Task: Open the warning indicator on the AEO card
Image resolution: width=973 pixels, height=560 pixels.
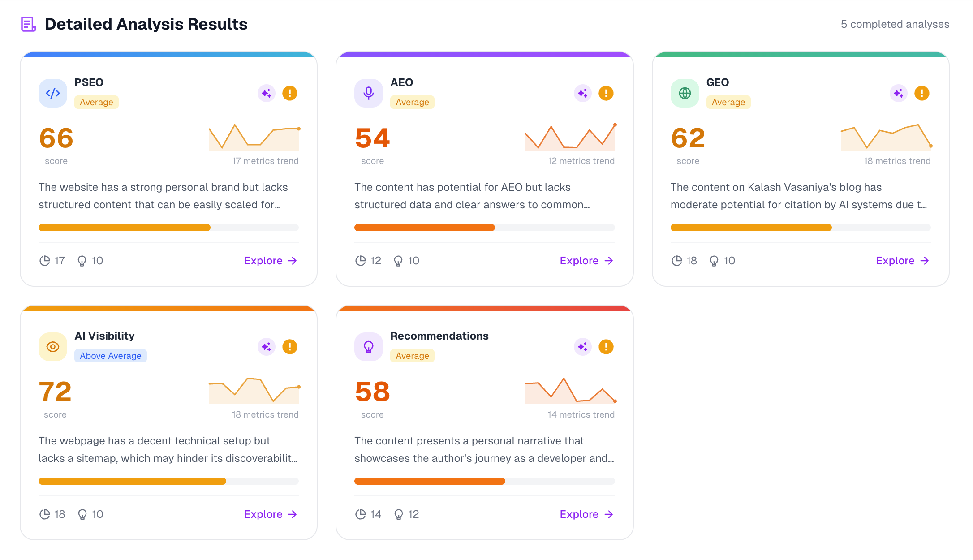Action: tap(606, 93)
